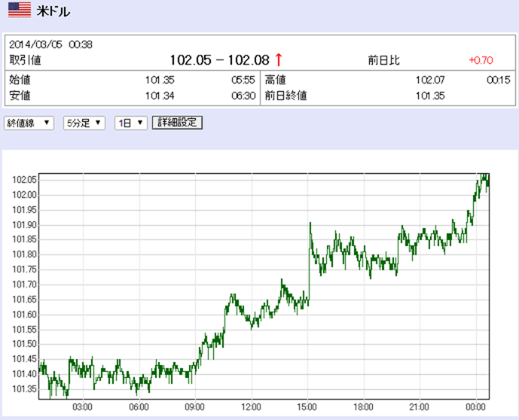Click the 18:00 time axis label
The height and width of the screenshot is (420, 519).
(363, 406)
